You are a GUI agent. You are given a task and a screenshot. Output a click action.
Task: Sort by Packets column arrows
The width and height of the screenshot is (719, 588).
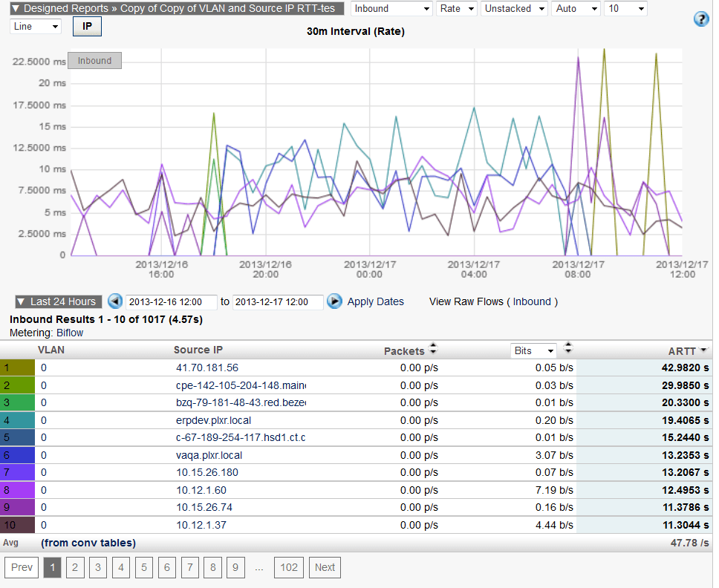[433, 349]
